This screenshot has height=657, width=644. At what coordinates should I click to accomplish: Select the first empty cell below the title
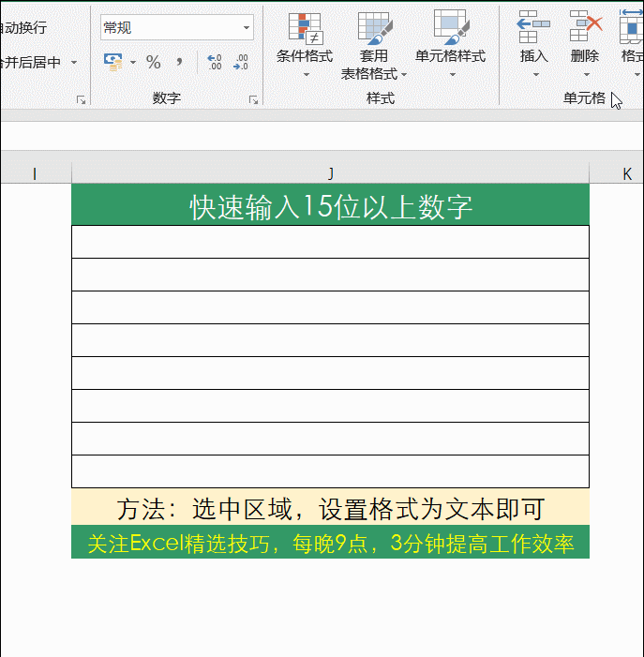[x=331, y=242]
